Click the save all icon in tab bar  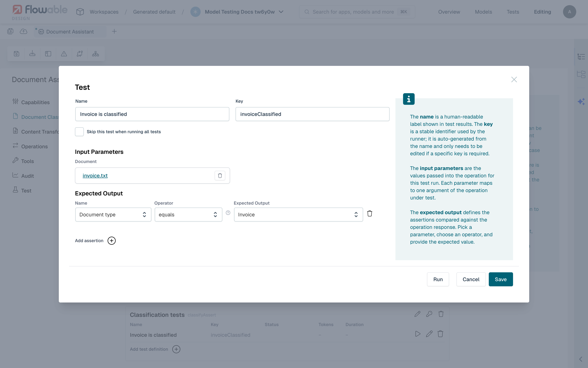click(10, 31)
